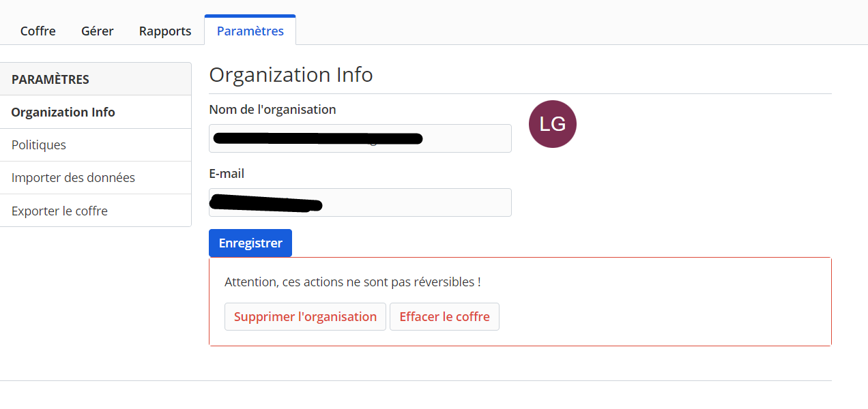
Task: Click the LG organization avatar
Action: coord(552,124)
